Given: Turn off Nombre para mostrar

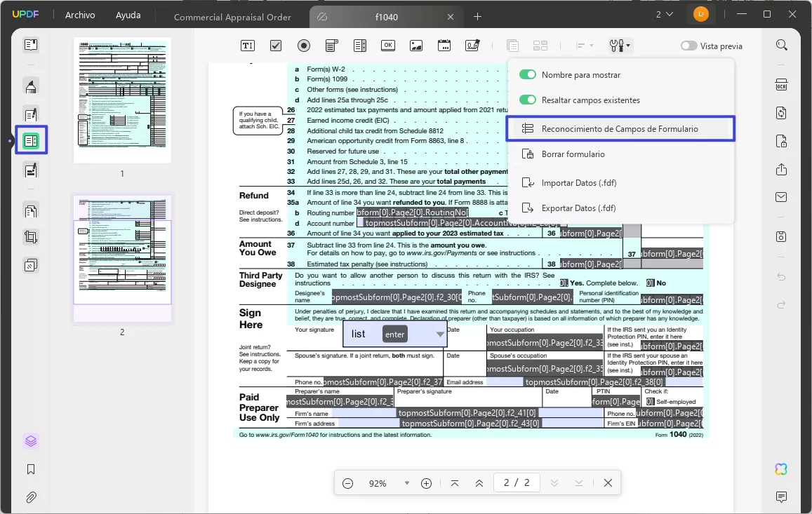Looking at the screenshot, I should pyautogui.click(x=528, y=74).
